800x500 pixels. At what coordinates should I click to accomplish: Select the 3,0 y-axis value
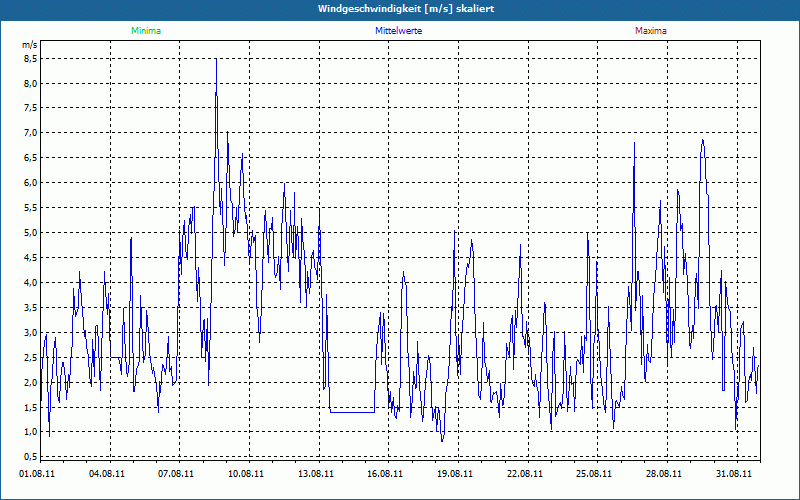click(31, 332)
